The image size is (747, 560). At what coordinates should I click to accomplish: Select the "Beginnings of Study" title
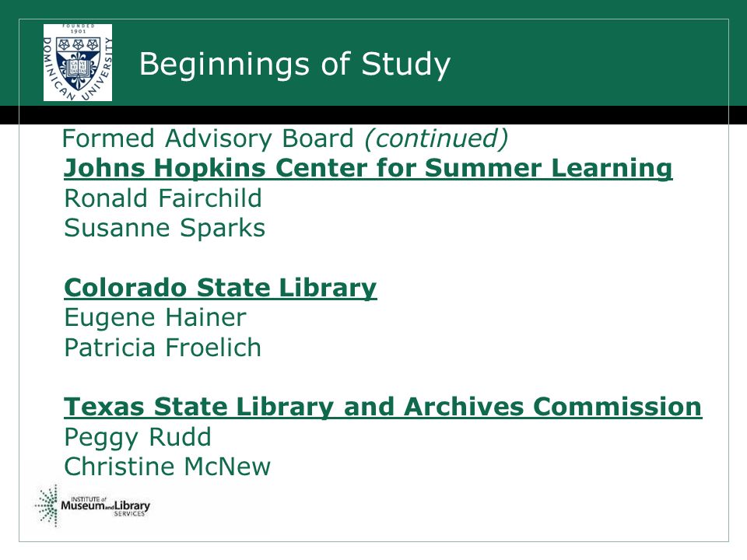[294, 65]
